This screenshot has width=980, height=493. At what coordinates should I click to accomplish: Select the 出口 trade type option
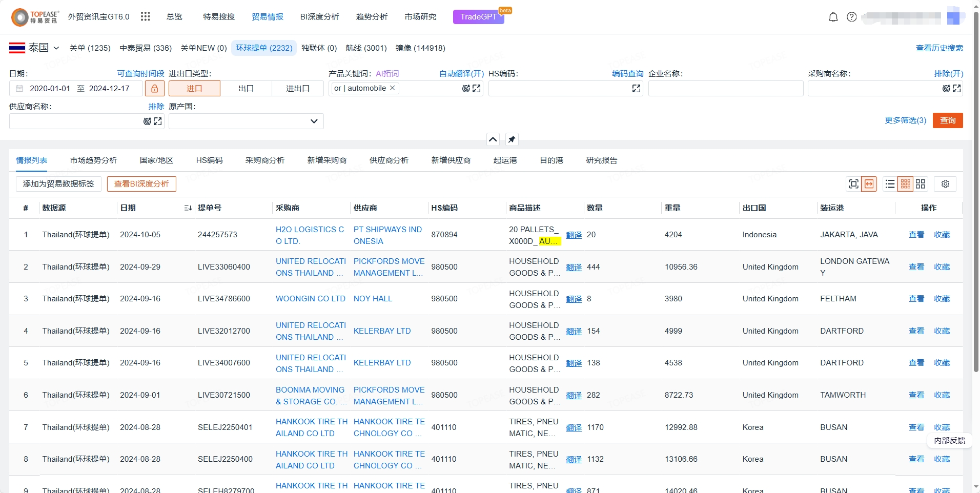246,89
